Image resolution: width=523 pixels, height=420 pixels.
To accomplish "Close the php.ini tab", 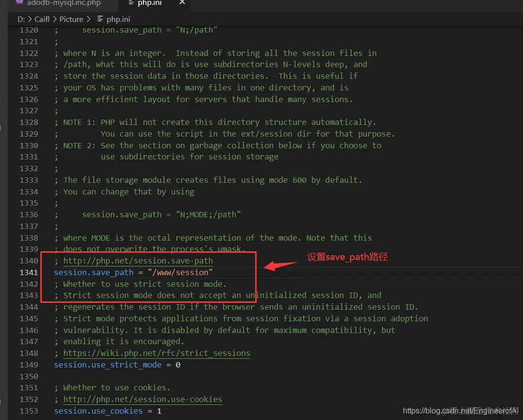I will pyautogui.click(x=182, y=2).
